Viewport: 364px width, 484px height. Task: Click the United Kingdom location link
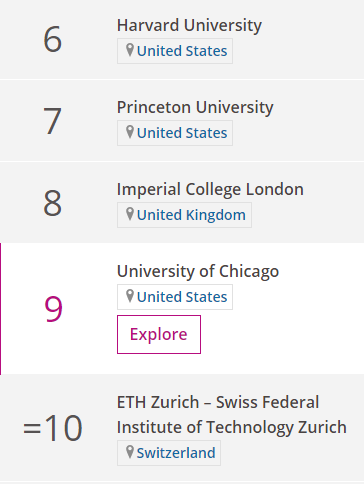[x=191, y=215]
